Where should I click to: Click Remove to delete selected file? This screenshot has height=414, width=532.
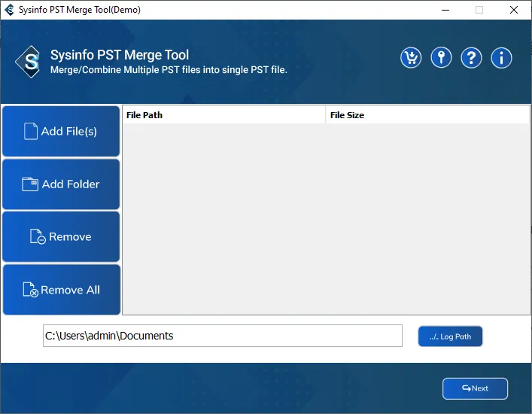61,237
